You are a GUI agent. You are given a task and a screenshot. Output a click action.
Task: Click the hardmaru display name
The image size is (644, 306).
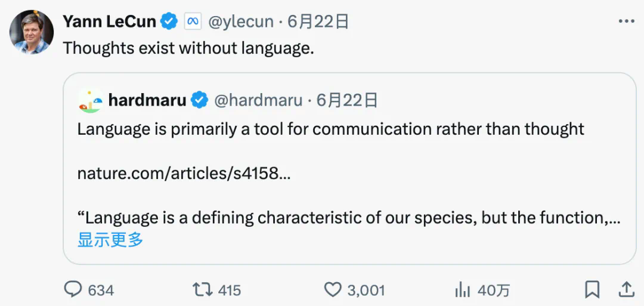tap(147, 100)
